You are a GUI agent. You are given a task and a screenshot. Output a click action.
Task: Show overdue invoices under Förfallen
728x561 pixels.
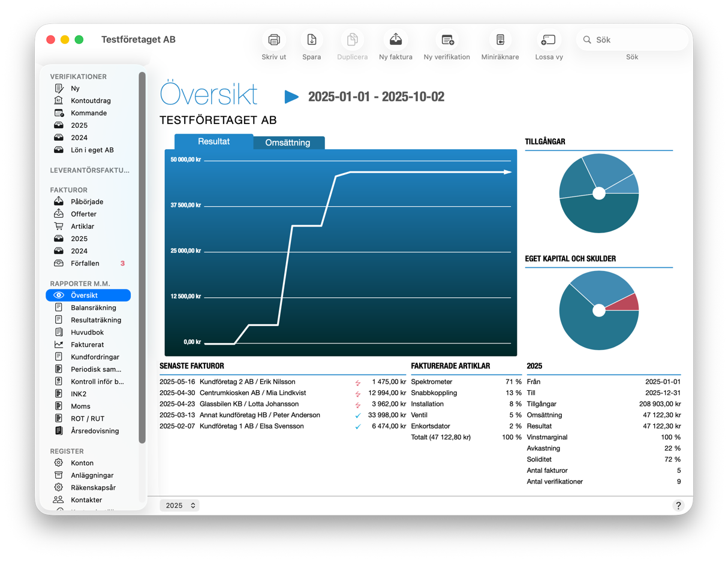point(85,263)
